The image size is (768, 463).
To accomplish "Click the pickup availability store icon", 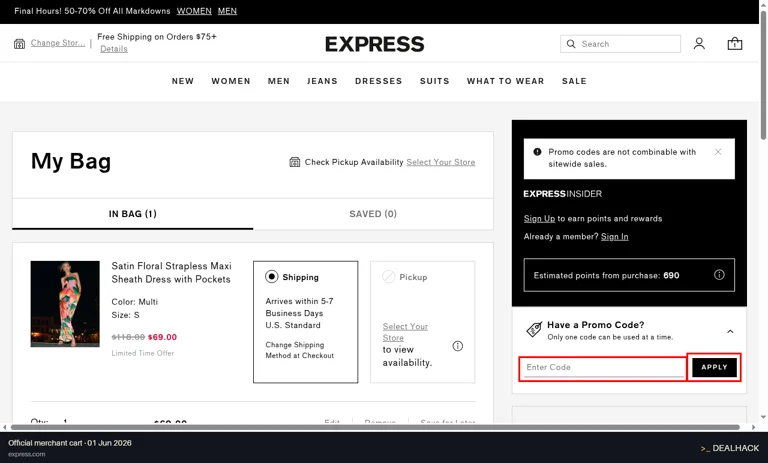I will point(294,162).
